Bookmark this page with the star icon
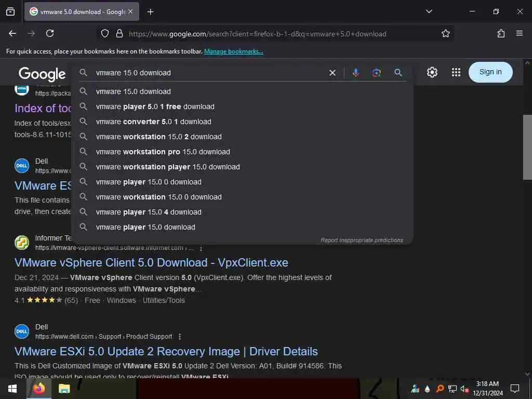Screen dimensions: 532x399 tap(445, 33)
